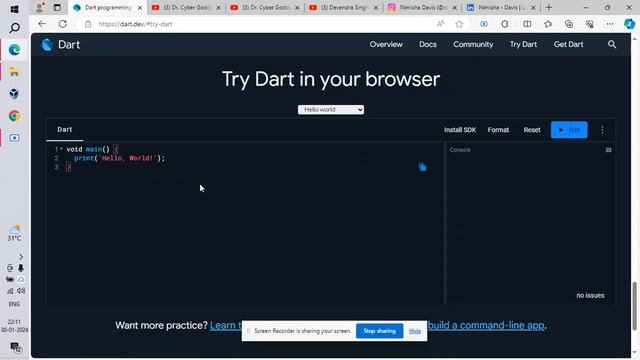Open a new tab with plus button

click(x=549, y=7)
